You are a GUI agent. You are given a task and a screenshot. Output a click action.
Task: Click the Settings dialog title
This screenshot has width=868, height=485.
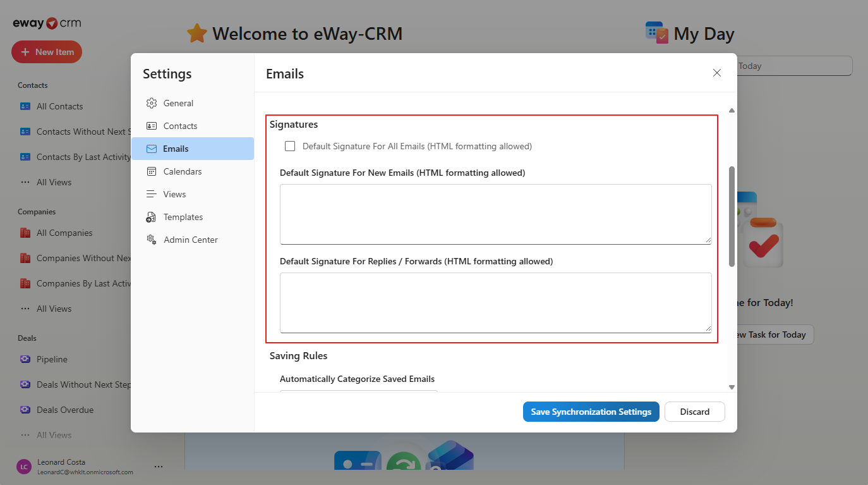167,74
